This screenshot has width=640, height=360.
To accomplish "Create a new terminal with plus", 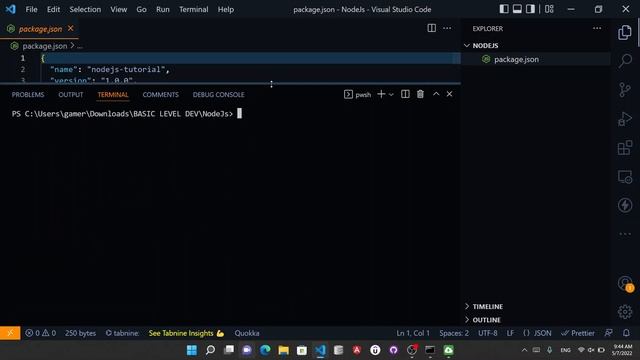I will pos(381,94).
